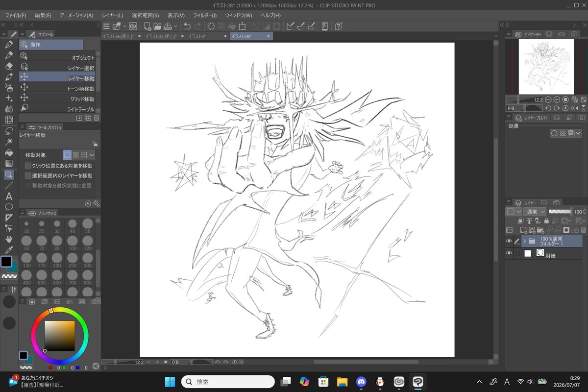Open the sub tool palette hamburger menu
Screen dimensions: 588x392
click(23, 34)
